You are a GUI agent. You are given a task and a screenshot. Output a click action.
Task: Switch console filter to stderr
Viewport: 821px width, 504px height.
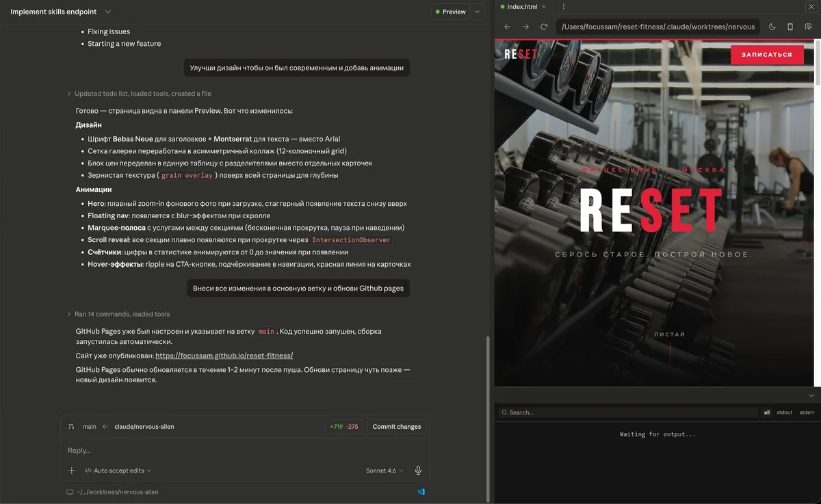(807, 412)
